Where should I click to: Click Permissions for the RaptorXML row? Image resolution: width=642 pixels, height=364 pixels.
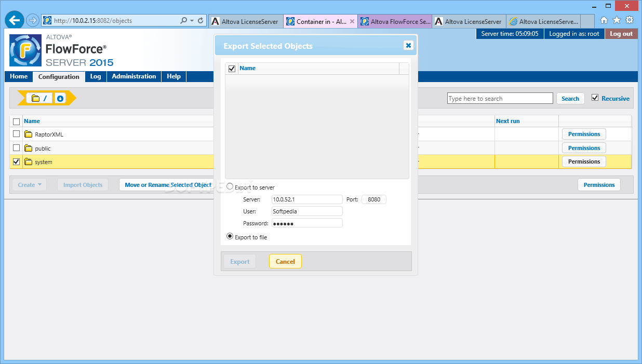pos(584,134)
